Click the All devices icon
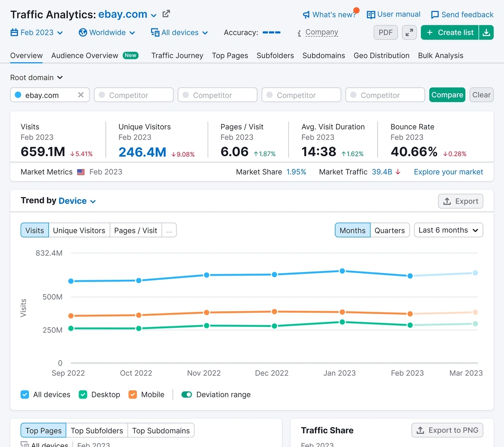 [155, 32]
